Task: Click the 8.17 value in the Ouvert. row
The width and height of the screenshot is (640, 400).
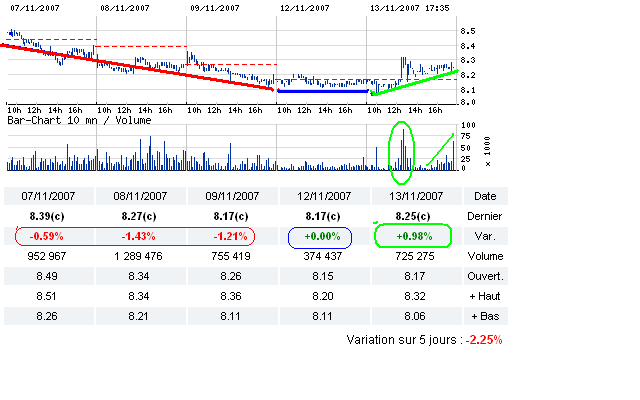Action: click(x=415, y=276)
